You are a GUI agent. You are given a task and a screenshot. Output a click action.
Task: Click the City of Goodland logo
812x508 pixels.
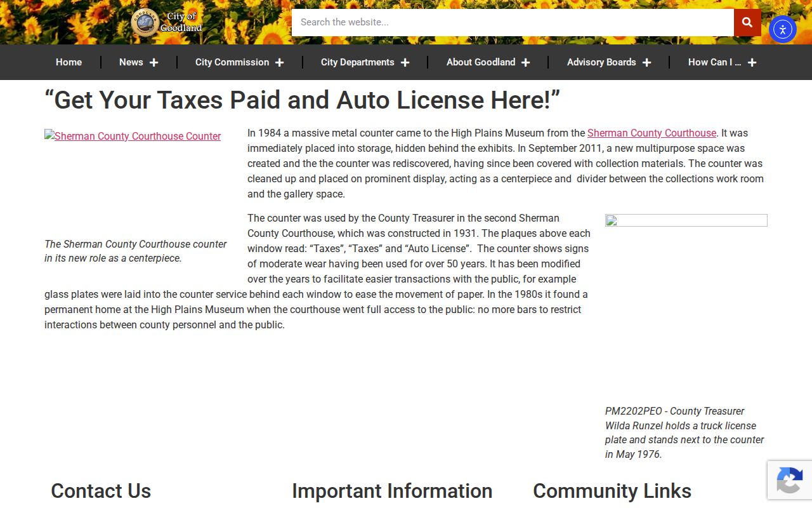[x=166, y=22]
